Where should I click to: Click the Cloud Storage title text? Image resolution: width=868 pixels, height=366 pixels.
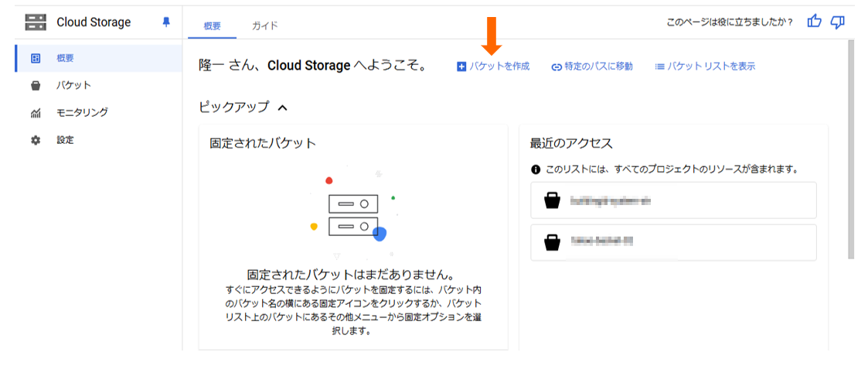click(94, 22)
